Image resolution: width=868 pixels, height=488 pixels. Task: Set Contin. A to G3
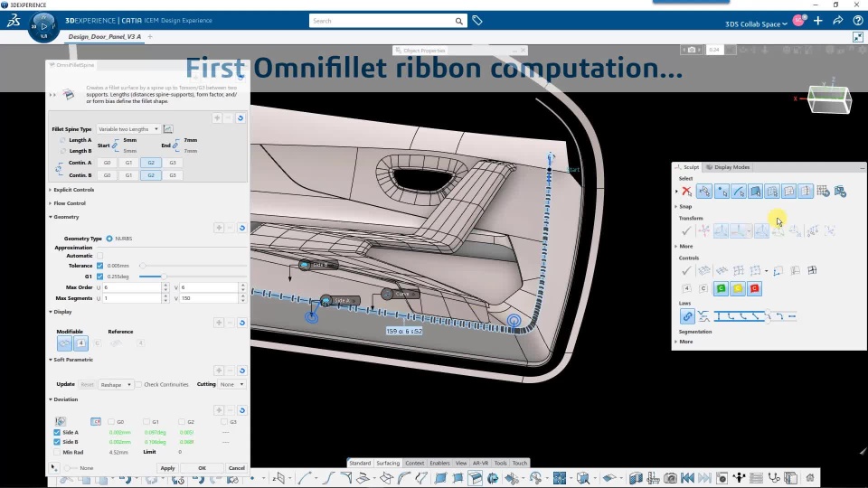(172, 163)
